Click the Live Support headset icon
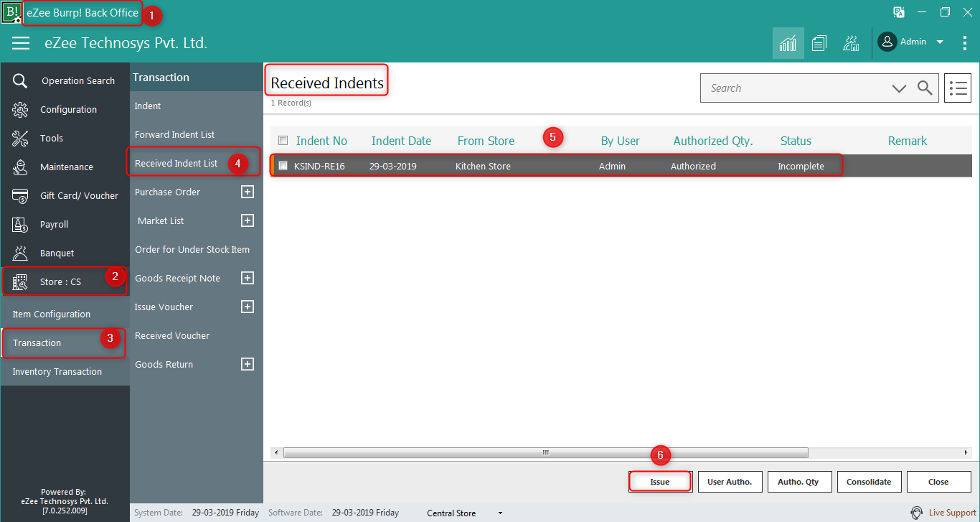This screenshot has height=522, width=980. 917,513
